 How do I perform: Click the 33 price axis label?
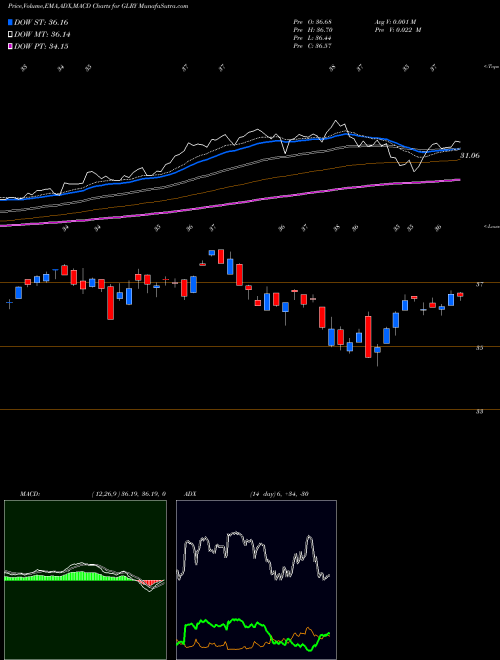point(479,412)
